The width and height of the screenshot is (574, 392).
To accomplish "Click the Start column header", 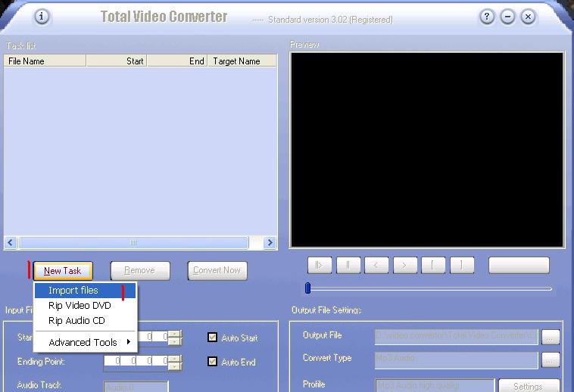I will [117, 61].
